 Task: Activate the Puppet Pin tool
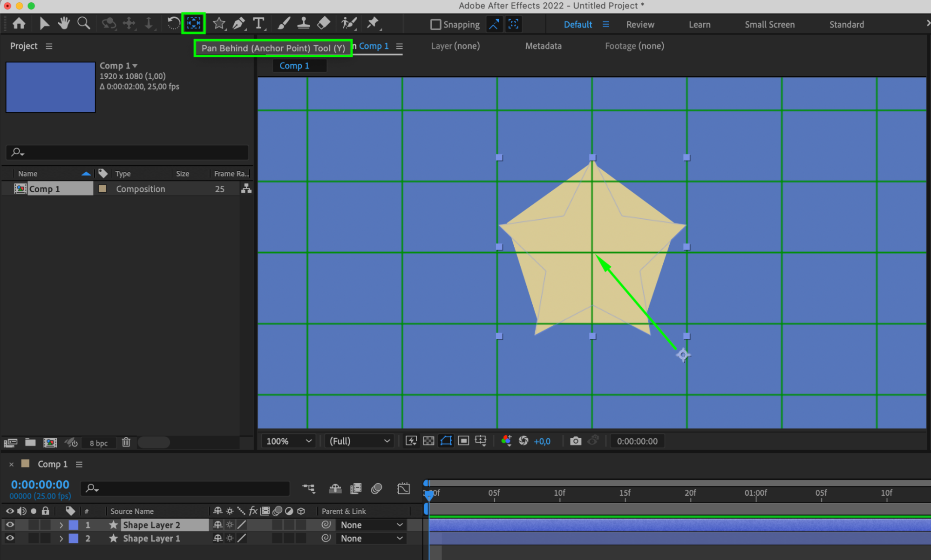pos(373,23)
